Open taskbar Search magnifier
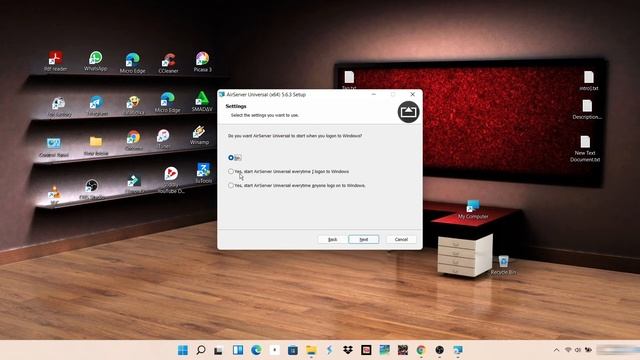The width and height of the screenshot is (640, 360). [x=201, y=350]
